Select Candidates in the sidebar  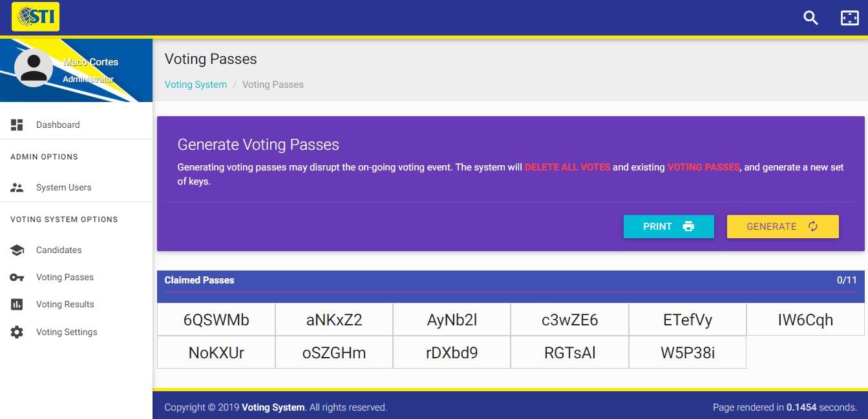point(59,250)
